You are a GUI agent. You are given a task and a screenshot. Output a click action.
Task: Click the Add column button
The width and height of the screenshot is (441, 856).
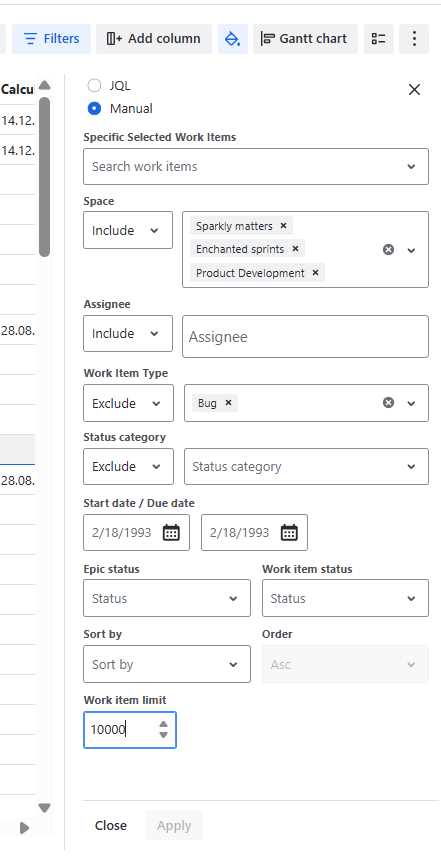click(154, 39)
